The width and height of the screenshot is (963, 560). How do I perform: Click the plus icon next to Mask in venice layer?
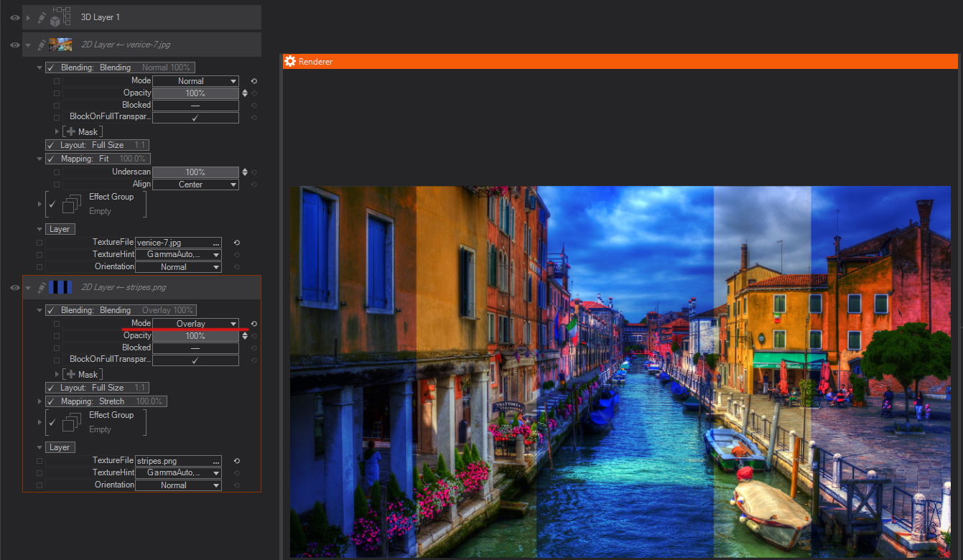coord(70,132)
